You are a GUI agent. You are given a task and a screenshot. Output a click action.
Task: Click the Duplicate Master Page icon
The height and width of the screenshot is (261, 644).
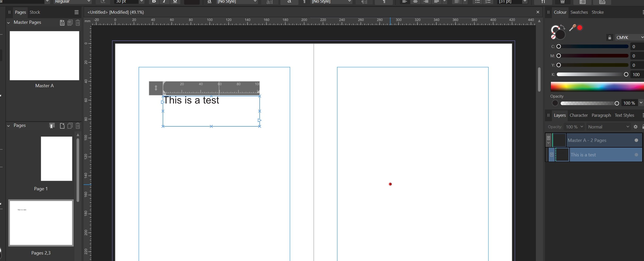70,23
